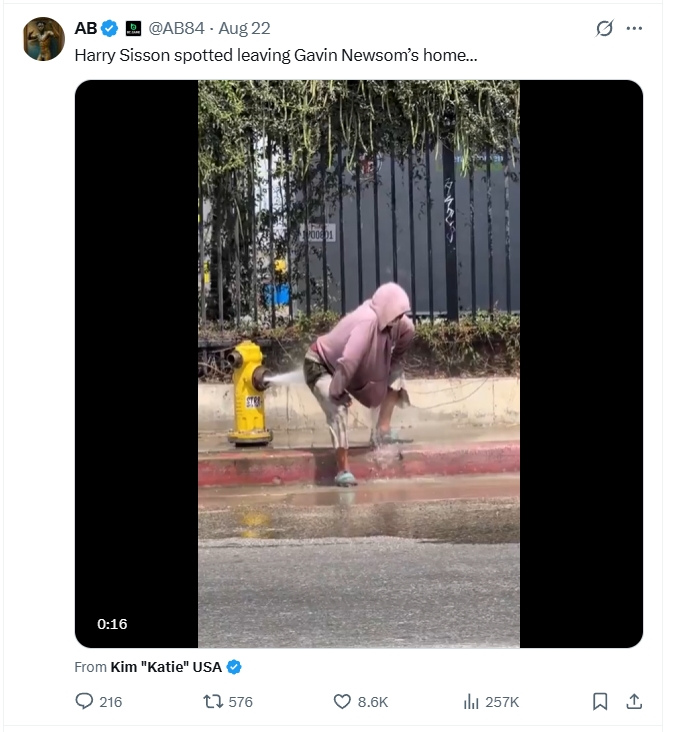The image size is (676, 732).
Task: Open Kim "Katie" USA source profile
Action: (x=166, y=667)
